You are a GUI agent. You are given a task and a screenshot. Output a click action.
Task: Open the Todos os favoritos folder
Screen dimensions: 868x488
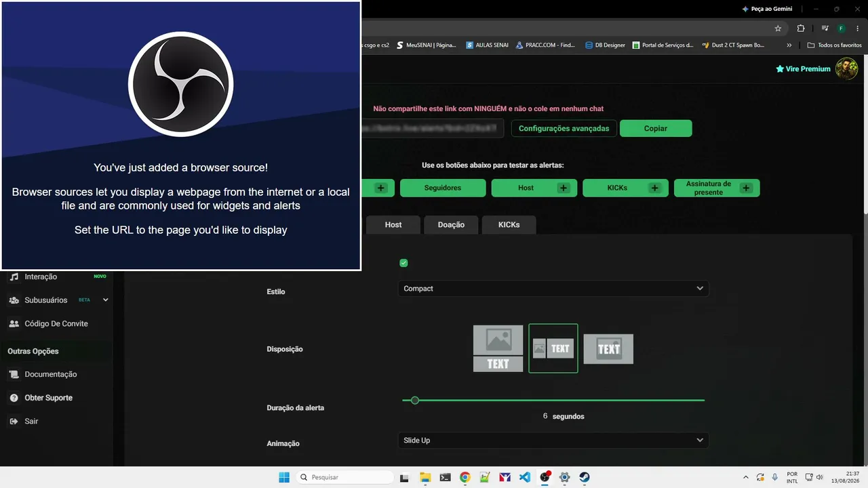(834, 45)
